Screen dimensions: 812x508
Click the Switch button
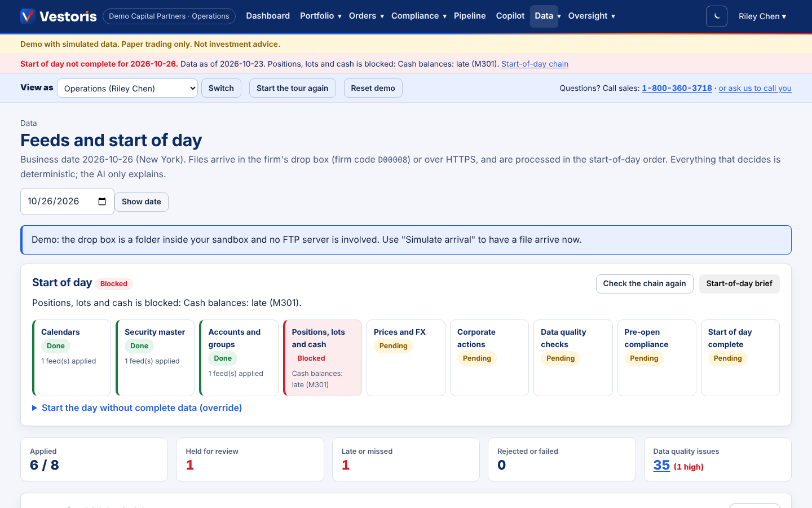pyautogui.click(x=221, y=88)
